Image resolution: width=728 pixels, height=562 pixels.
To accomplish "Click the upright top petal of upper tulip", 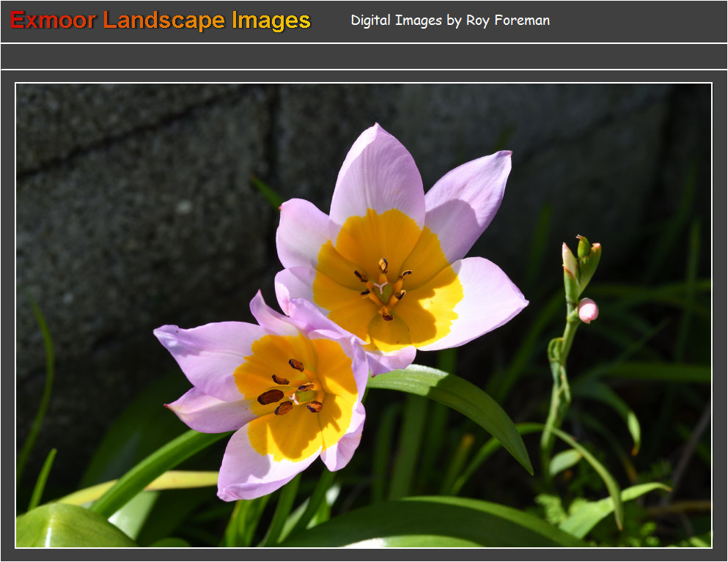I will tap(378, 172).
